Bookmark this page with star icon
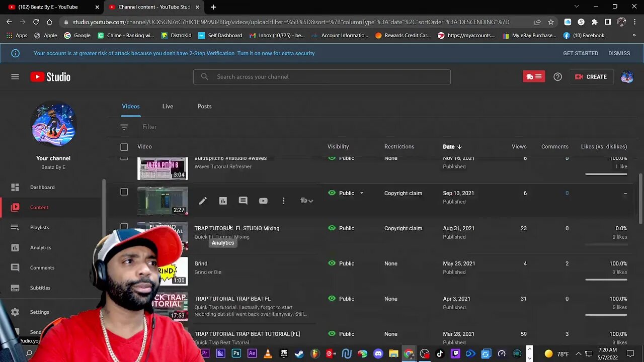This screenshot has height=362, width=644. point(551,22)
